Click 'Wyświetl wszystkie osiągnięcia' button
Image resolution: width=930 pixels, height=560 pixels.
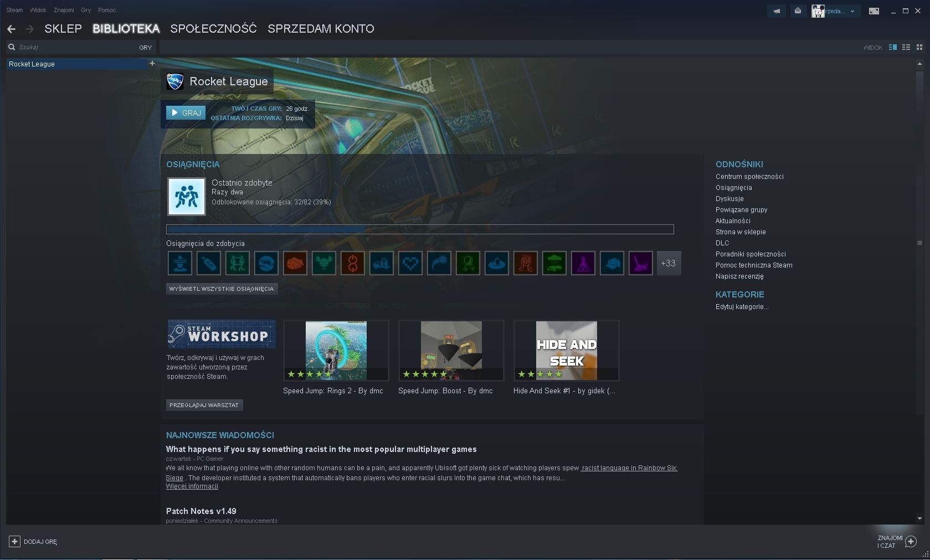coord(222,289)
